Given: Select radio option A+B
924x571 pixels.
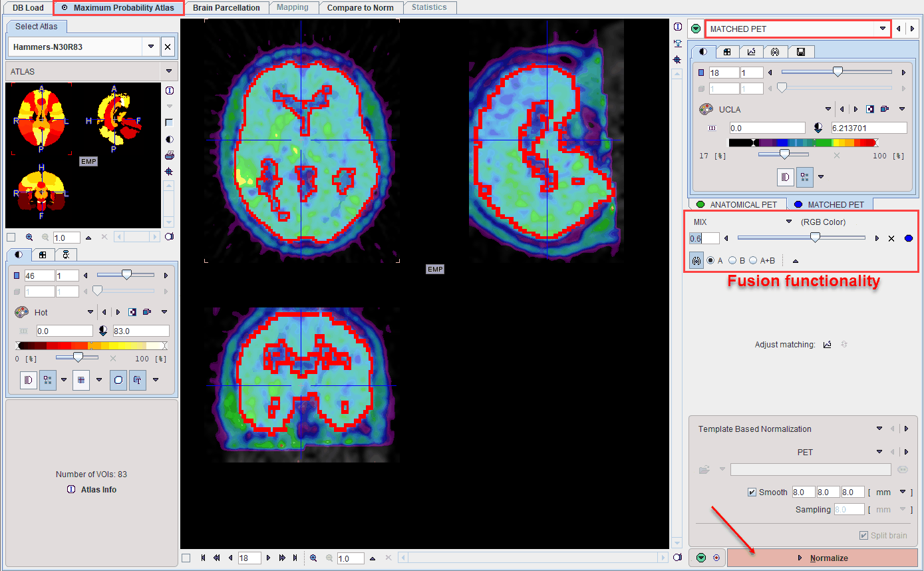Looking at the screenshot, I should point(753,260).
